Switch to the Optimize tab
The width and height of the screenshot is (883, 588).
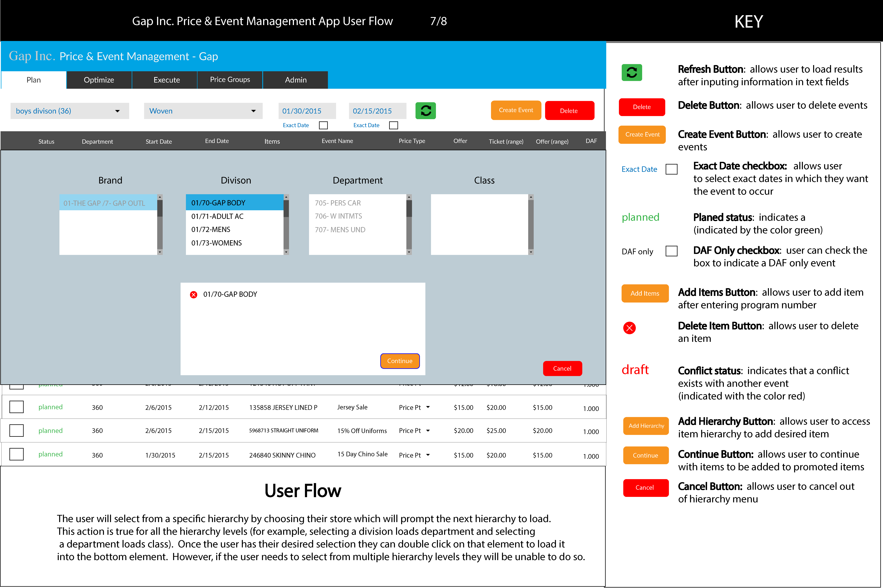[99, 80]
